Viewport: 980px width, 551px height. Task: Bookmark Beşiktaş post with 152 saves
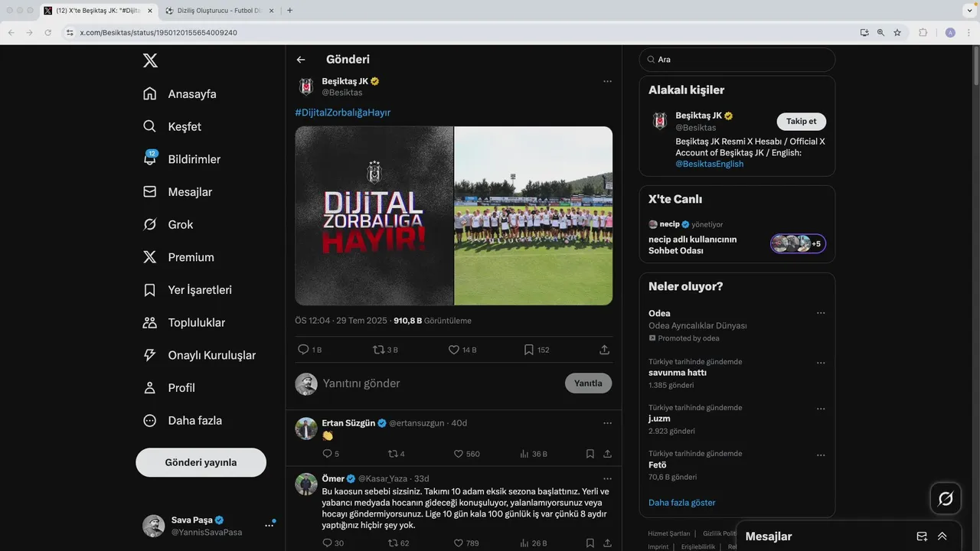pos(537,350)
